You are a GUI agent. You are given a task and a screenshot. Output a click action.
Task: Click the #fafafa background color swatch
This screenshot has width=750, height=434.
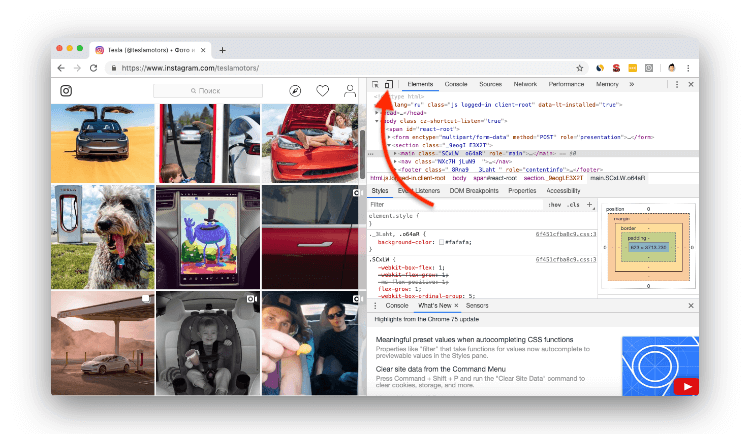(x=441, y=242)
